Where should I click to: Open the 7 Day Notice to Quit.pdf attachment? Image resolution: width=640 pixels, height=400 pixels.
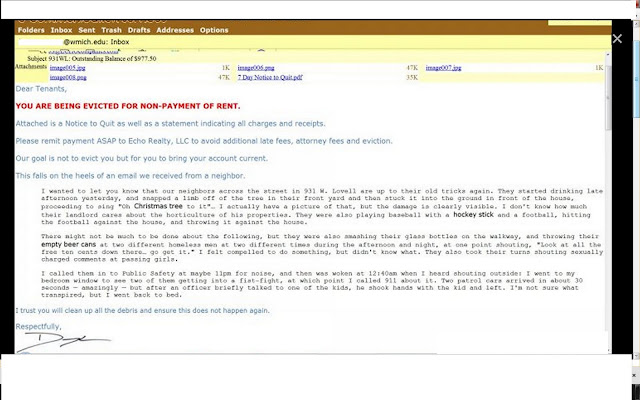pos(270,77)
